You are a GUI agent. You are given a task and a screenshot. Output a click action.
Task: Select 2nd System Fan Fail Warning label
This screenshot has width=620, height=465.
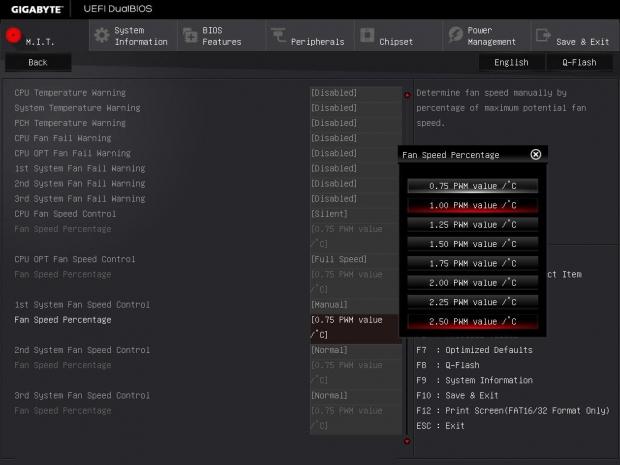[x=80, y=183]
